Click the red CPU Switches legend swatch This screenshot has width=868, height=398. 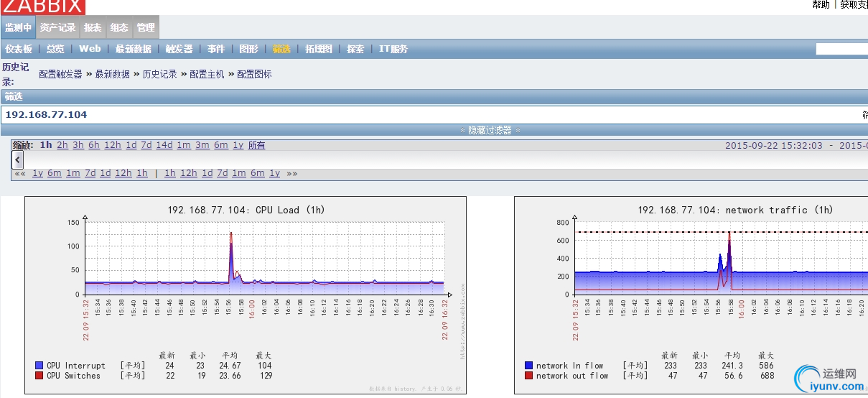[x=39, y=376]
